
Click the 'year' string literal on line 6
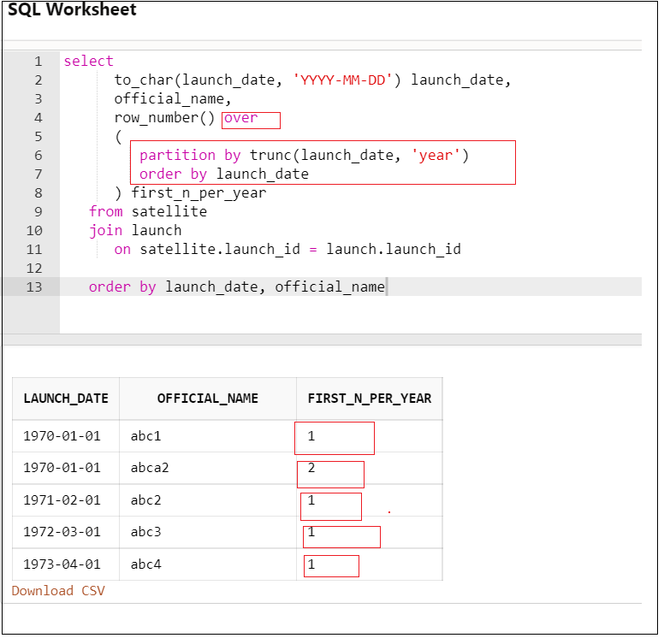tap(436, 156)
